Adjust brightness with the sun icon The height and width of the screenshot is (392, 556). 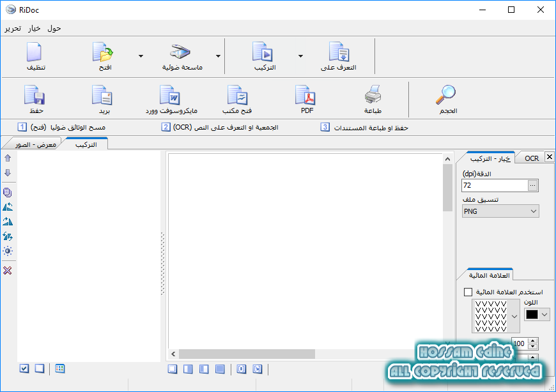[8, 251]
